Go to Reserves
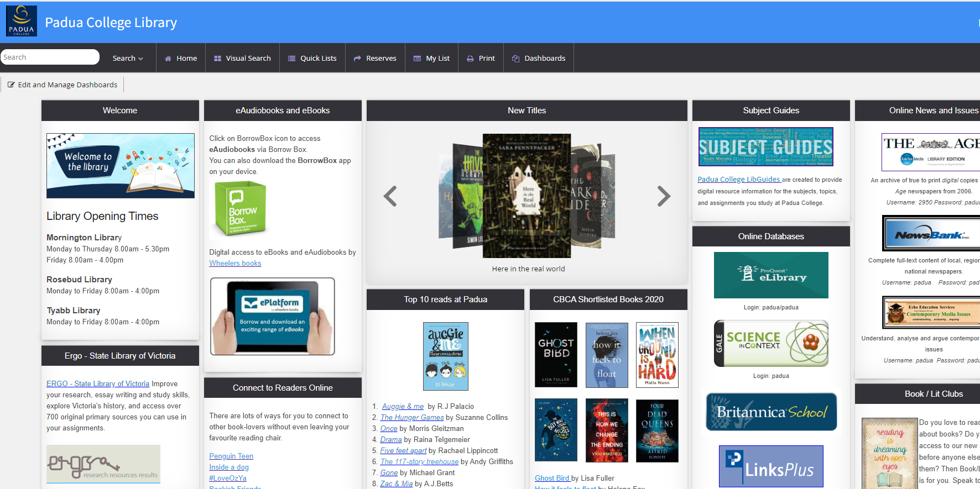Image resolution: width=980 pixels, height=489 pixels. 375,58
